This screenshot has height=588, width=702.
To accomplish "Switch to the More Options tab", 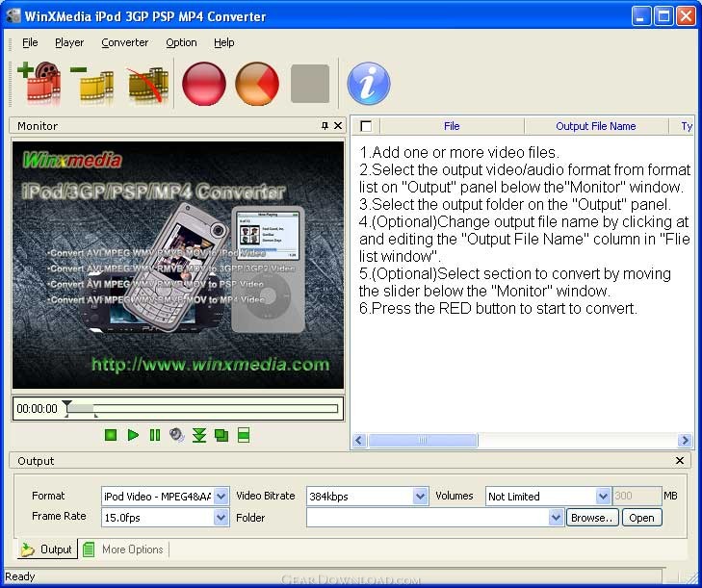I will click(x=124, y=550).
